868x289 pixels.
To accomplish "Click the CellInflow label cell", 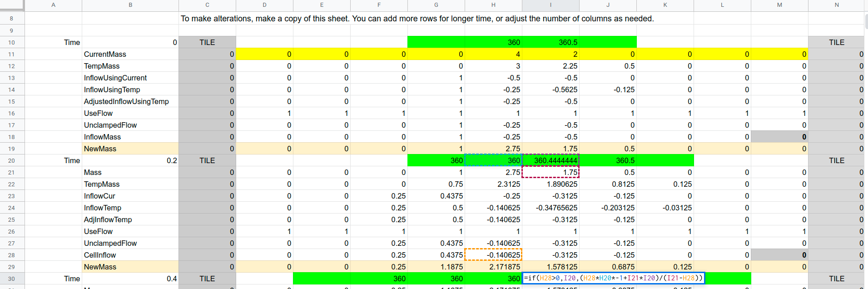I will [130, 255].
